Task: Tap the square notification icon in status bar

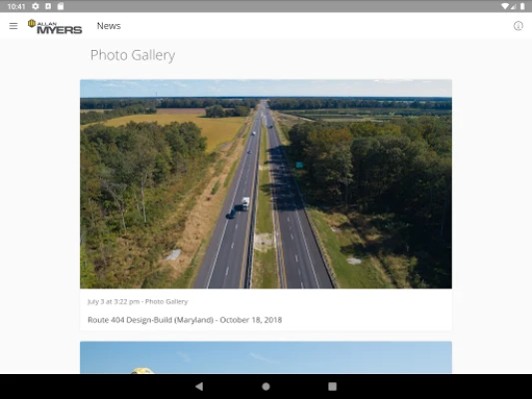Action: (48, 6)
